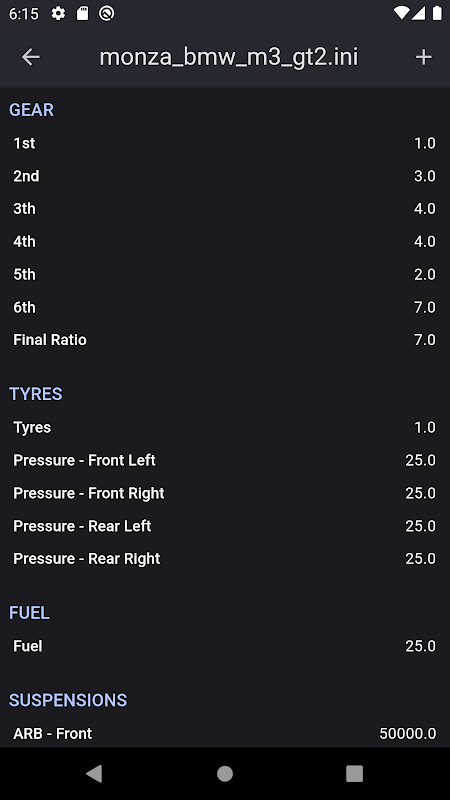Edit ARB - Front value 50000.0
Viewport: 450px width, 800px height.
pyautogui.click(x=407, y=734)
